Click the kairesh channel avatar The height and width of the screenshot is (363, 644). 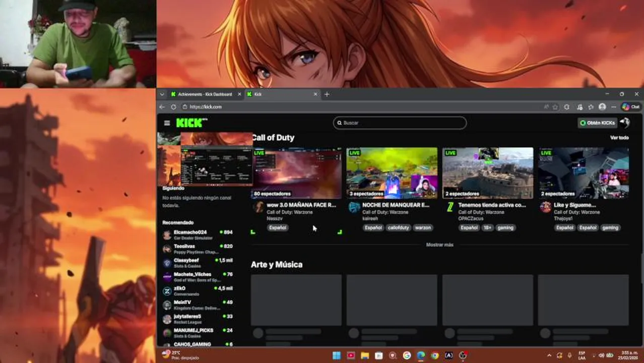[x=354, y=207]
